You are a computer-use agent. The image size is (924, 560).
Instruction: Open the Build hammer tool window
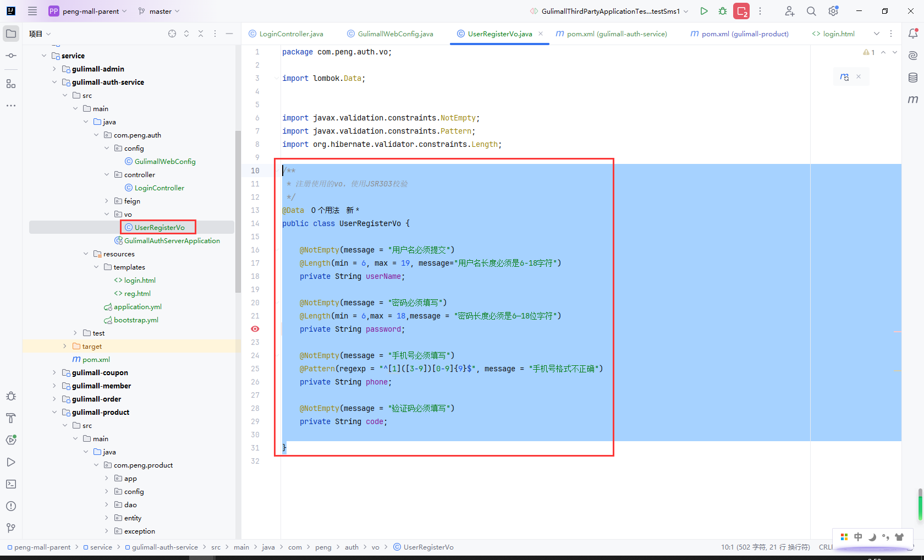[x=11, y=418]
